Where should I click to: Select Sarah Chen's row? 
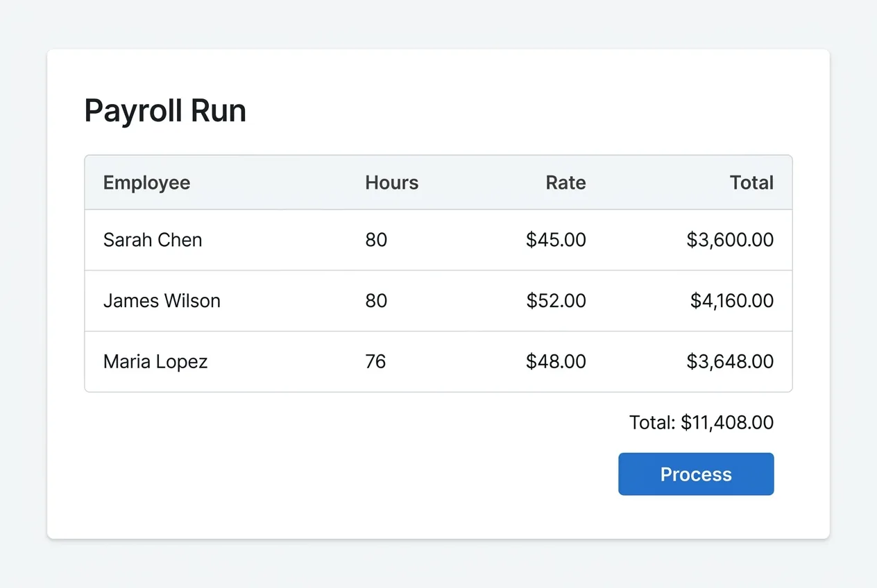[438, 239]
